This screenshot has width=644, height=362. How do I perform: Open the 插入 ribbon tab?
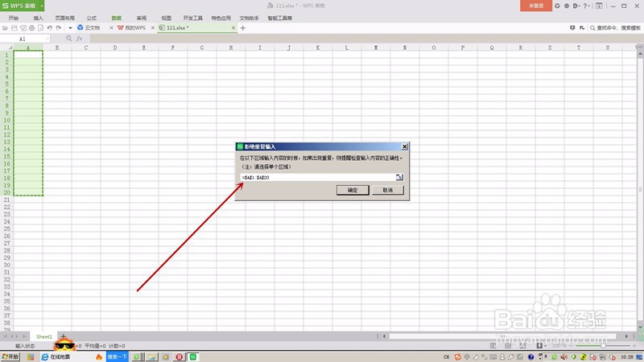click(38, 18)
